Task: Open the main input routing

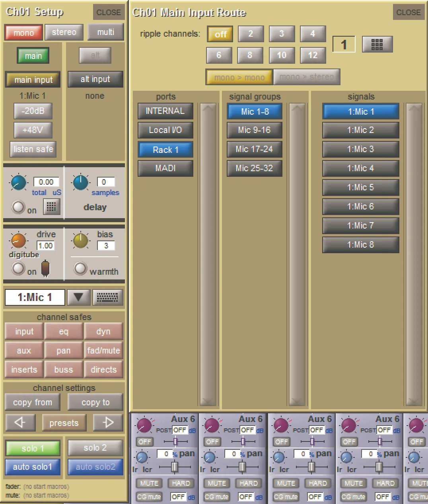Action: (33, 80)
